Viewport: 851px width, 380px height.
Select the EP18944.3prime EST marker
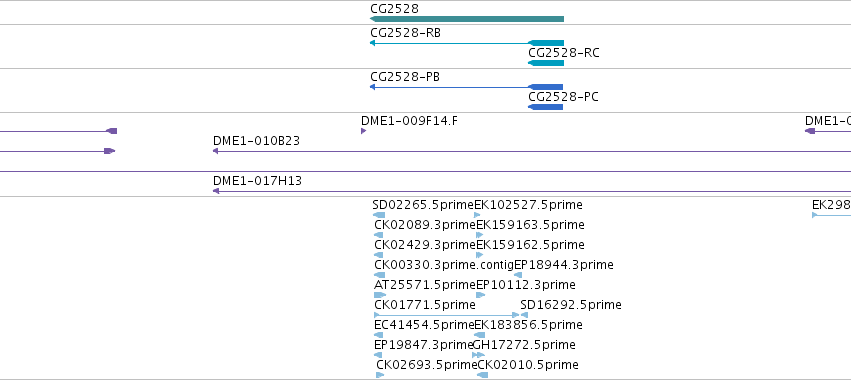[x=518, y=275]
